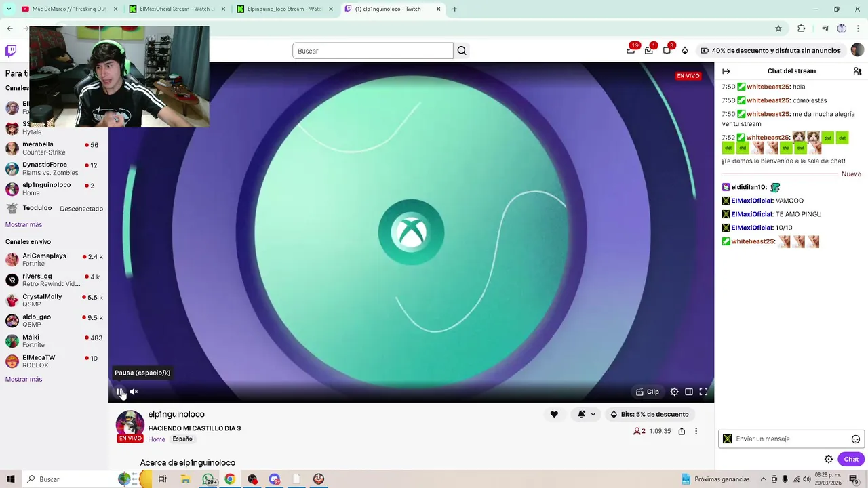Open 40% de descuento Turbo offer
868x488 pixels.
770,51
